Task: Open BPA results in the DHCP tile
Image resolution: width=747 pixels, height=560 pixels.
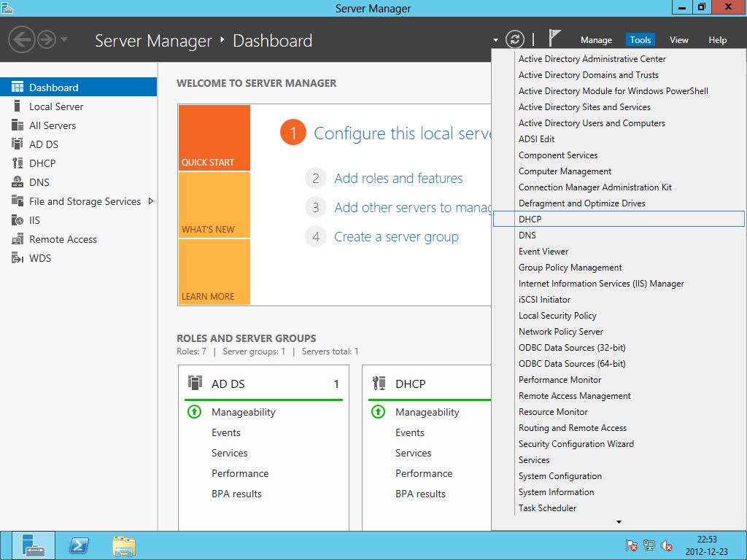Action: tap(421, 494)
